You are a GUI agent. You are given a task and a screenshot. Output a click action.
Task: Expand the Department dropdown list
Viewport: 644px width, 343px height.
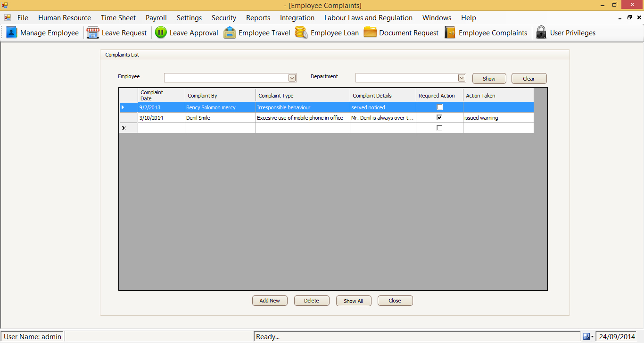coord(462,78)
